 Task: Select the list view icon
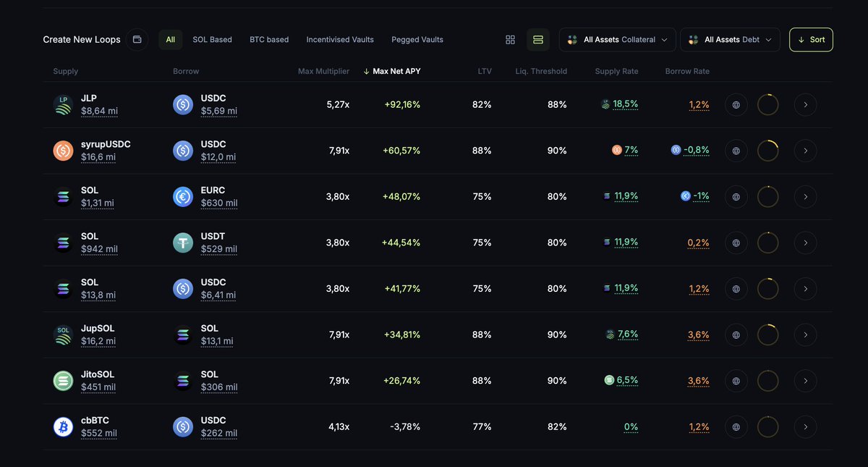537,39
